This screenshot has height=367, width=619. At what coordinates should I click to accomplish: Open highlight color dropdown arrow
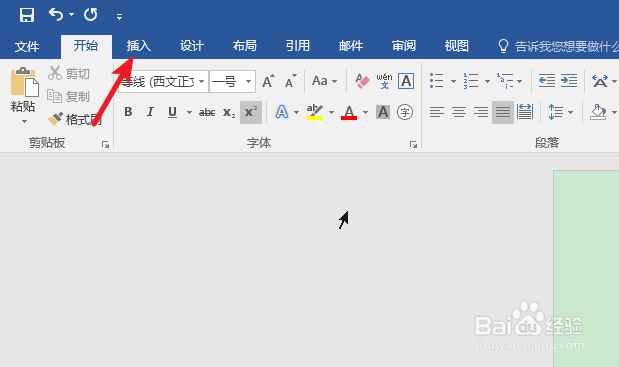[331, 112]
